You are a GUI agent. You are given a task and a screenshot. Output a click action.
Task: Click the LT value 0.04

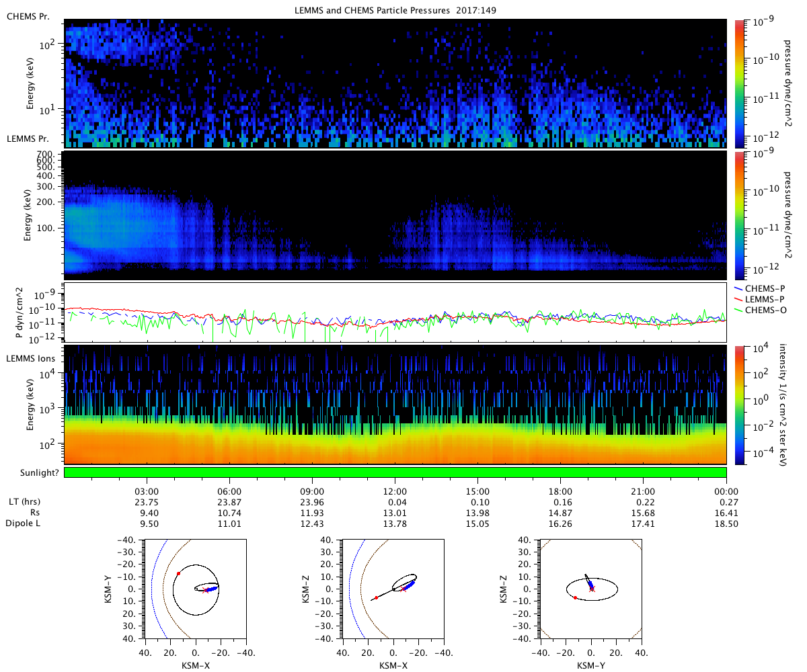pos(395,502)
